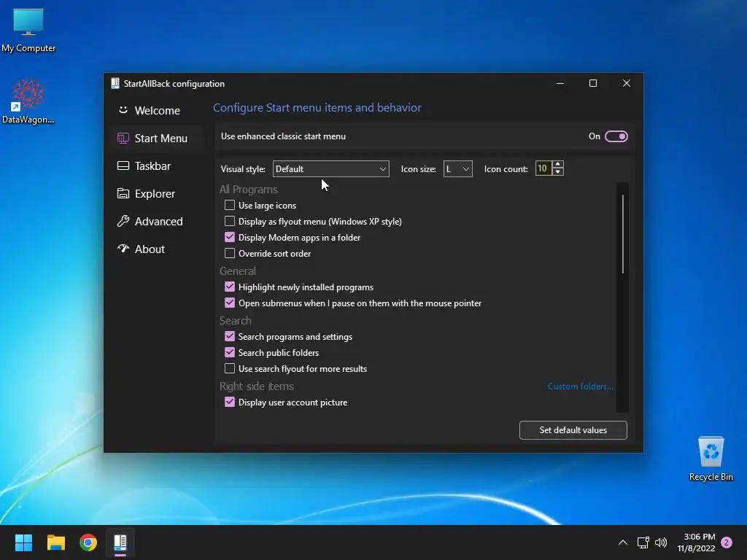Open the taskbar clock showing 3:06 PM
747x560 pixels.
(x=696, y=542)
